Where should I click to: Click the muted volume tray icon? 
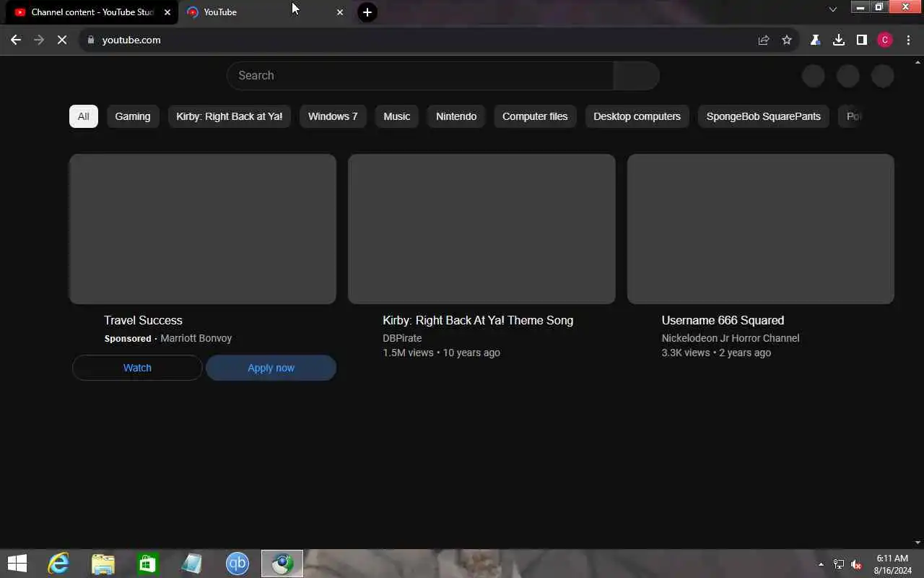(856, 564)
